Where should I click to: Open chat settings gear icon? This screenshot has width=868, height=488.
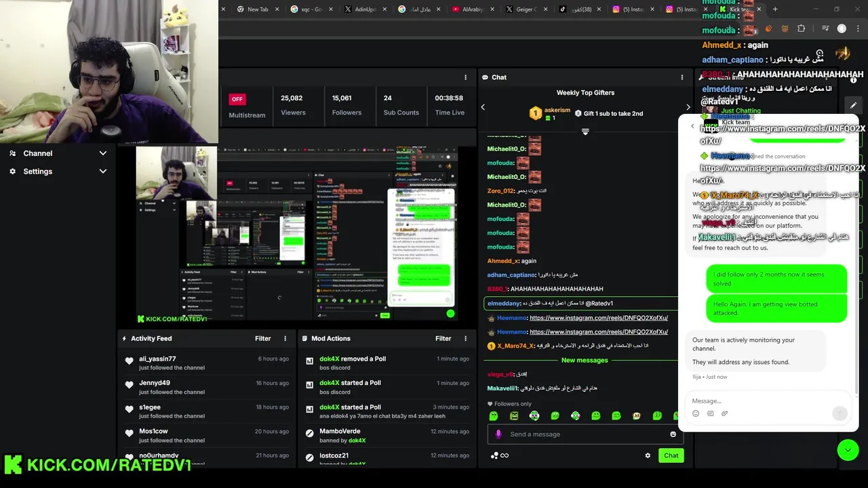coord(648,455)
